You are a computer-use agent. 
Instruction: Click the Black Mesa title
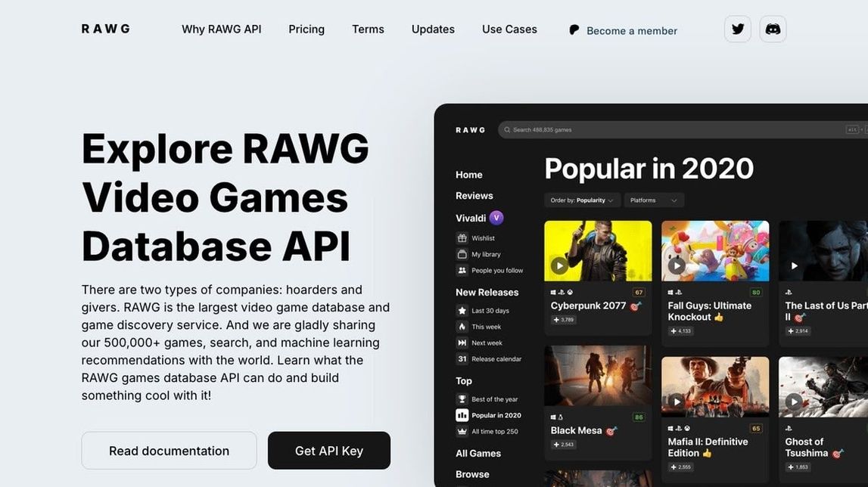[x=576, y=430]
